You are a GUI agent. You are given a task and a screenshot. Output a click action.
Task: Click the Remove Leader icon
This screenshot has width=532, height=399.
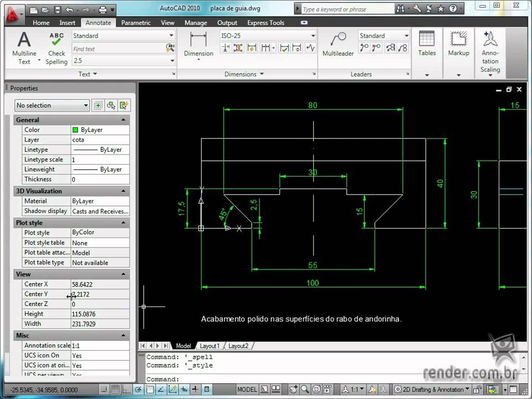[x=376, y=48]
